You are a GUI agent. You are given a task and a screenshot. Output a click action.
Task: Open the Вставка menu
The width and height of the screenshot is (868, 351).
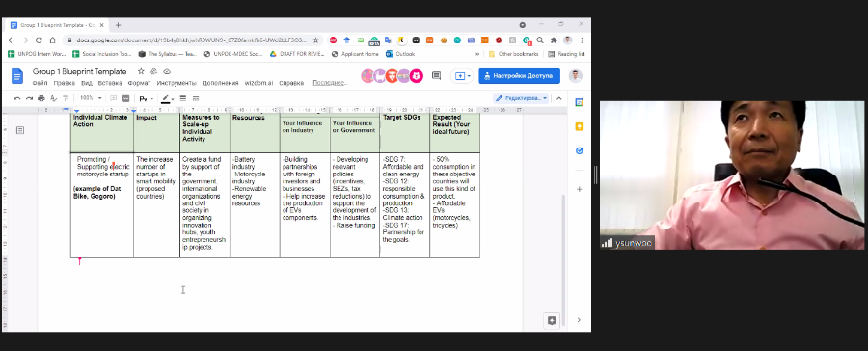pos(110,83)
